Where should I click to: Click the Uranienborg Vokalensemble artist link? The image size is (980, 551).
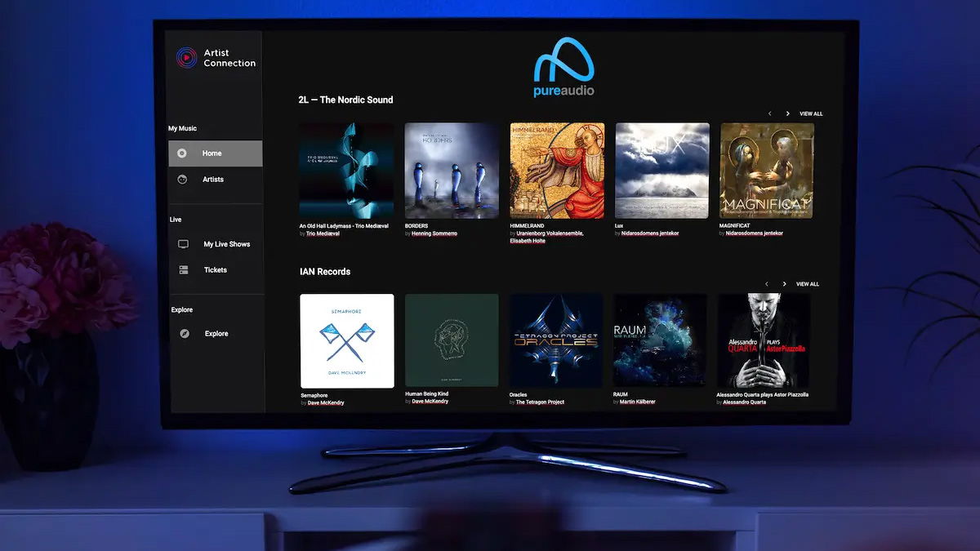[550, 233]
